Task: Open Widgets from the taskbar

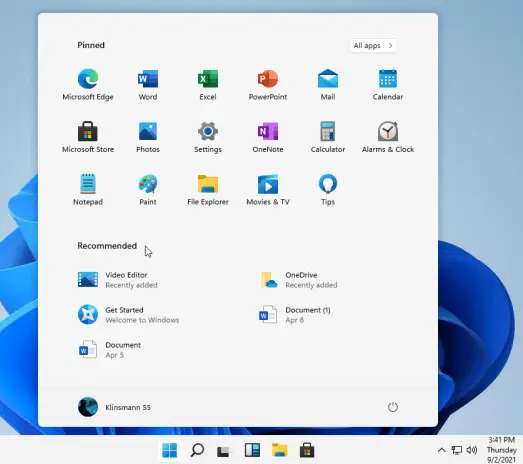Action: [252, 450]
